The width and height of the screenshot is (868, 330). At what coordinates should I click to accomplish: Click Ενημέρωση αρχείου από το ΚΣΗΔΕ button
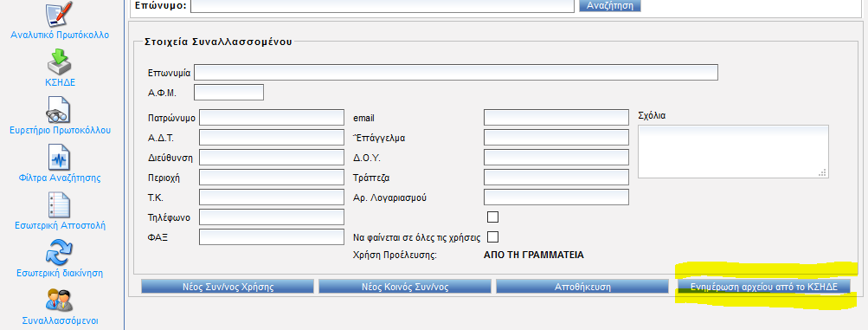764,286
